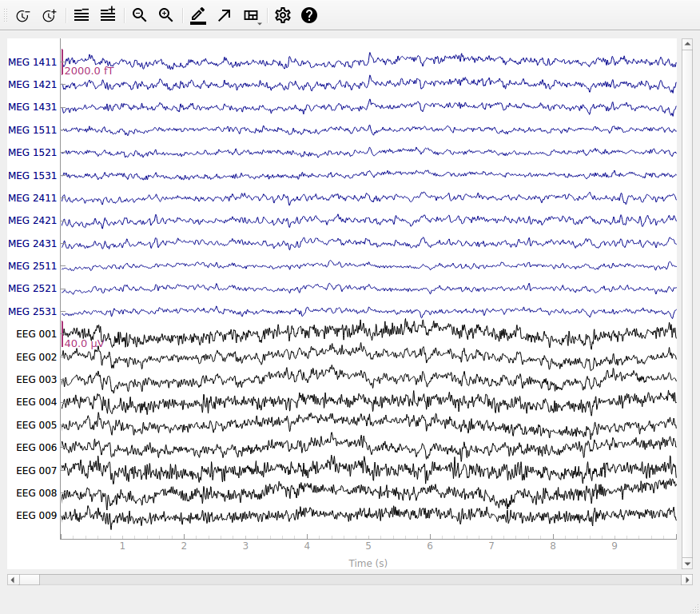Mark channel EEG 001 via its label

point(37,334)
